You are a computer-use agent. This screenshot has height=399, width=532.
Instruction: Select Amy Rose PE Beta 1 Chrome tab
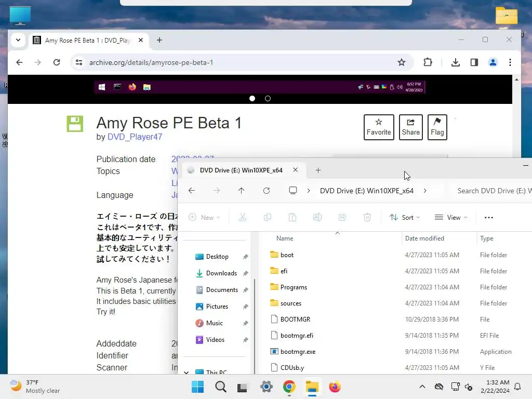tap(89, 41)
